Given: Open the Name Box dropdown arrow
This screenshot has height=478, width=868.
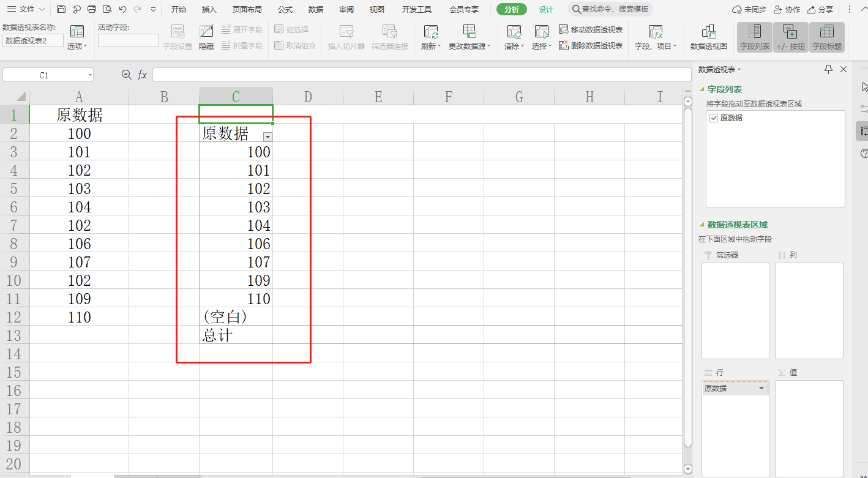Looking at the screenshot, I should 90,75.
